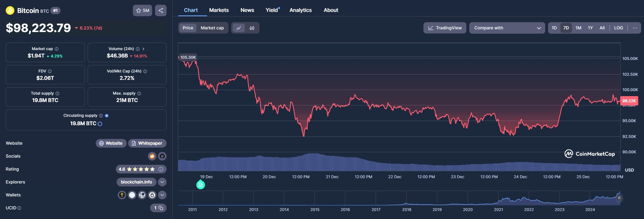644x219 pixels.
Task: Set chart range to 1D
Action: tap(554, 28)
